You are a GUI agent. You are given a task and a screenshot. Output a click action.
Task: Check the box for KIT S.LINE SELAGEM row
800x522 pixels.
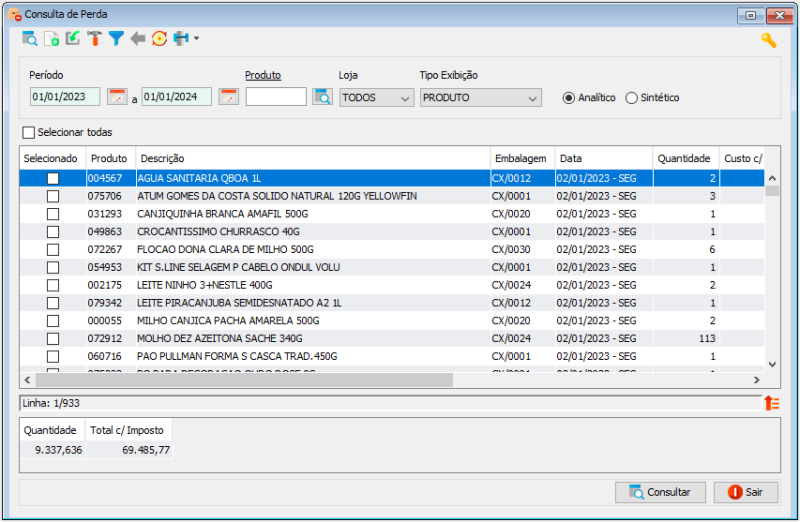(53, 268)
